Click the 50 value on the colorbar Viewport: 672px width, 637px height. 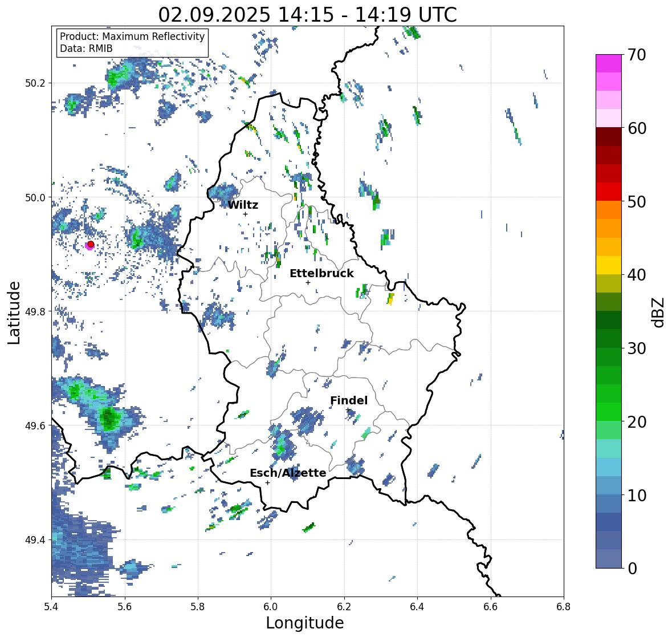637,201
